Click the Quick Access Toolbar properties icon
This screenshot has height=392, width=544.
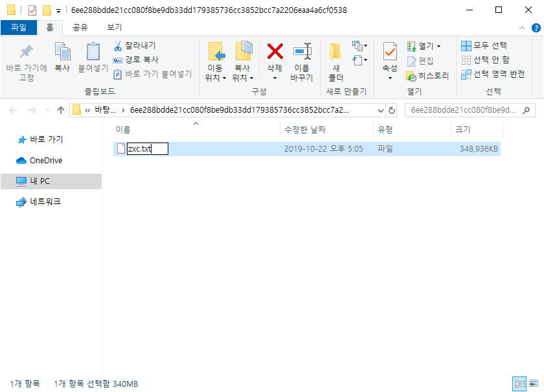tap(32, 10)
